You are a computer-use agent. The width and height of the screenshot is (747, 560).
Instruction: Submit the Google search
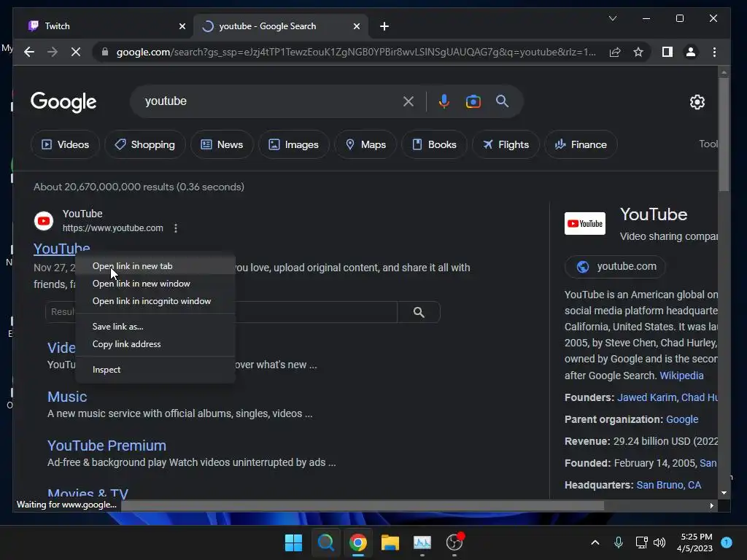502,101
